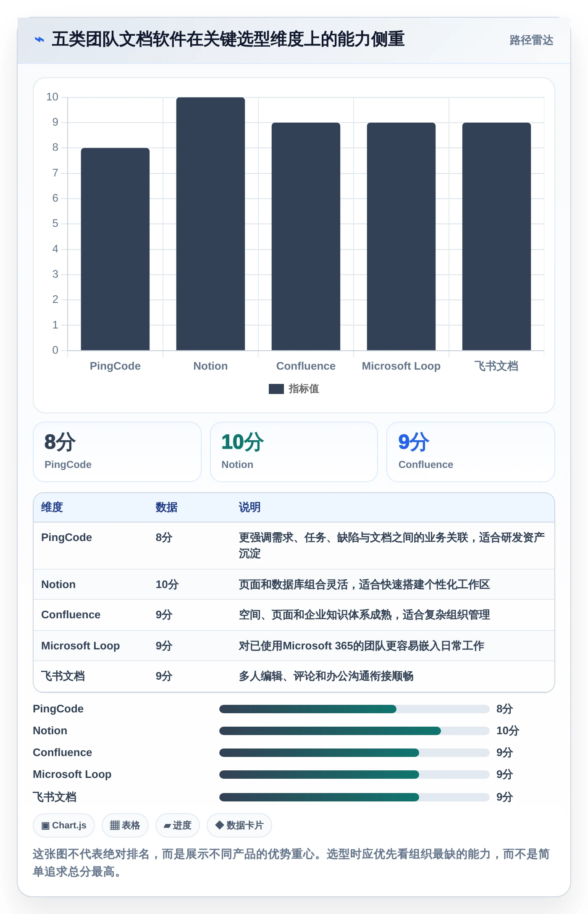Click the diamond icon in 数据卡片 chip

[x=219, y=825]
